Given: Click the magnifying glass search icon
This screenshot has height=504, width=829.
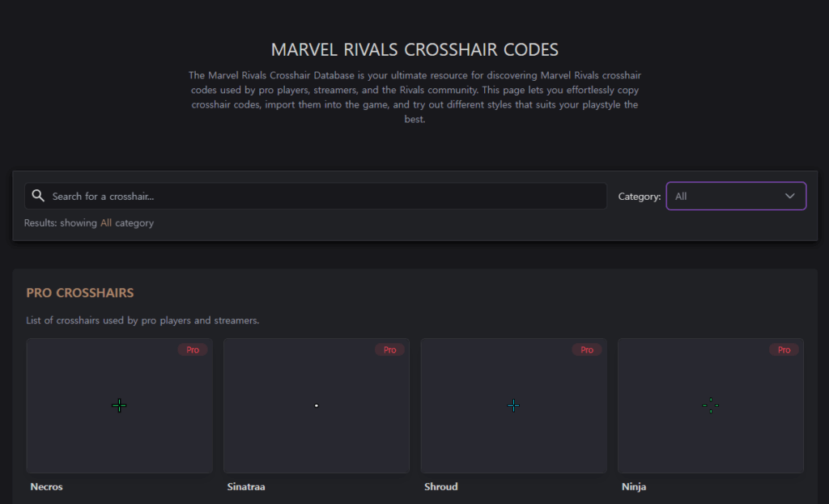Looking at the screenshot, I should pyautogui.click(x=38, y=196).
